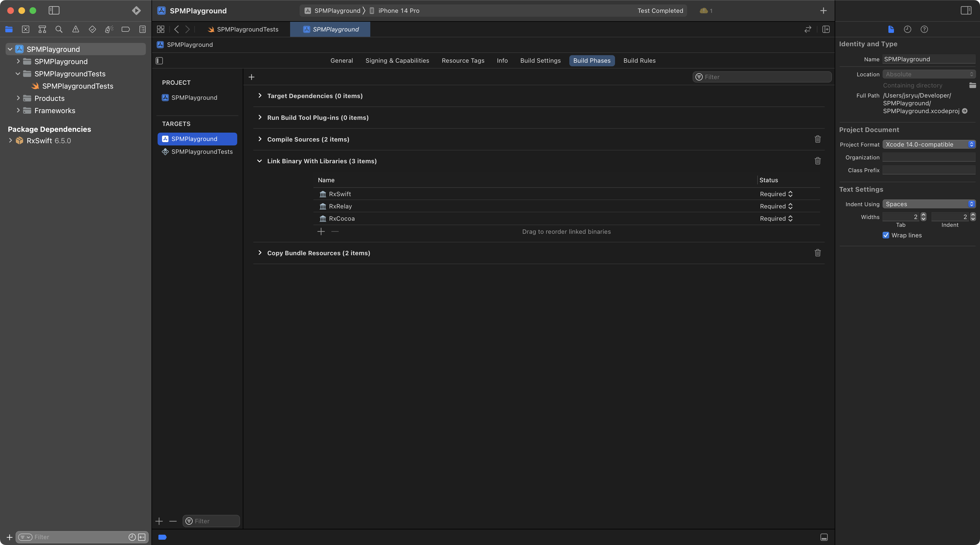This screenshot has height=545, width=980.
Task: Open Project Format dropdown
Action: pos(929,144)
